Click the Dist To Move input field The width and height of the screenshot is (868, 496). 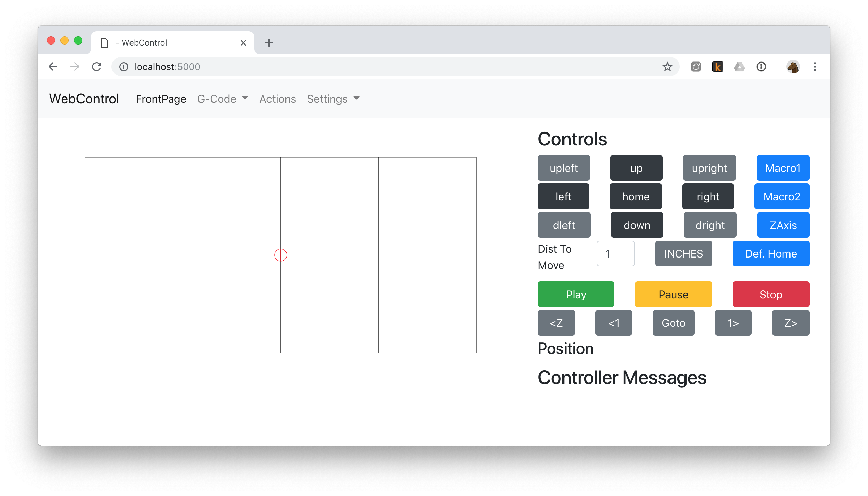615,253
